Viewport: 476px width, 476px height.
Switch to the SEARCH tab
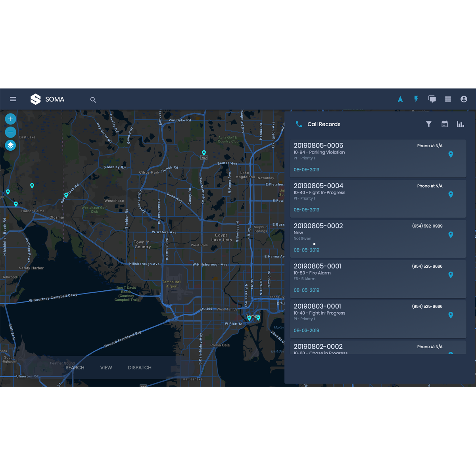click(75, 368)
